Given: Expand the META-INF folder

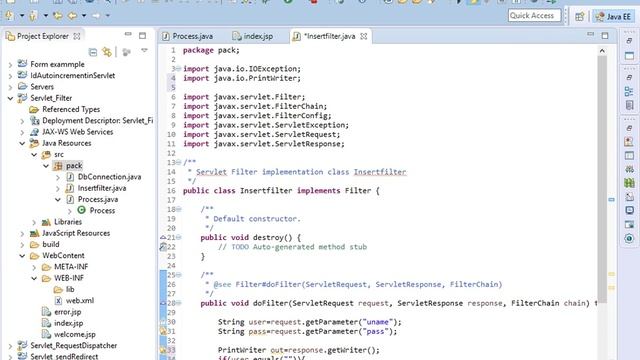Looking at the screenshot, I should pyautogui.click(x=34, y=267).
